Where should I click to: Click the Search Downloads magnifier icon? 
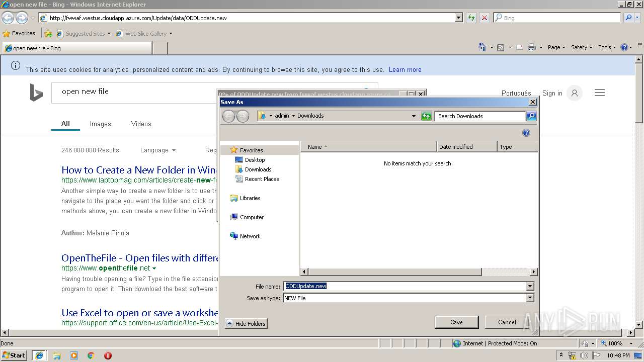point(531,116)
